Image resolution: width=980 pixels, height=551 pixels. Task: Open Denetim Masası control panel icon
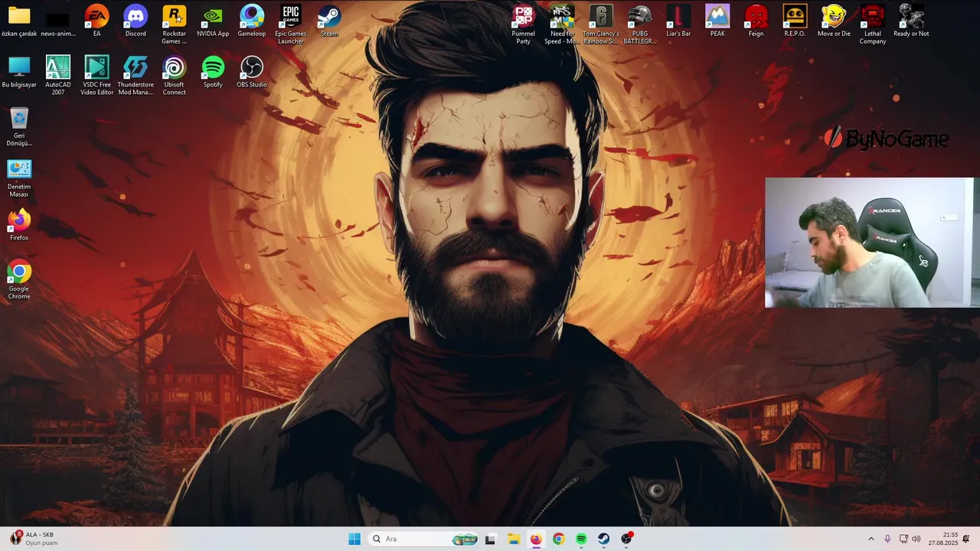point(19,178)
